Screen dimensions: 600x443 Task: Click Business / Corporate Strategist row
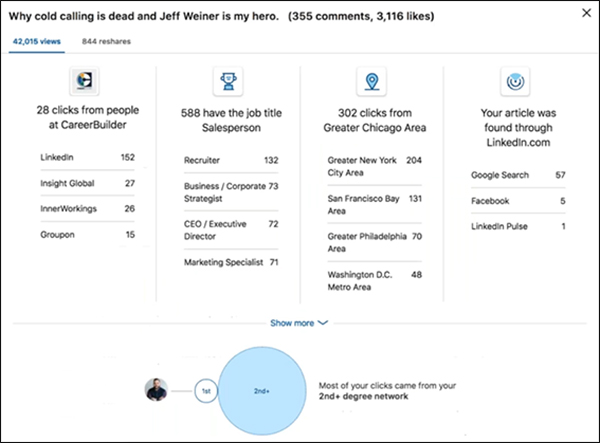pos(231,192)
